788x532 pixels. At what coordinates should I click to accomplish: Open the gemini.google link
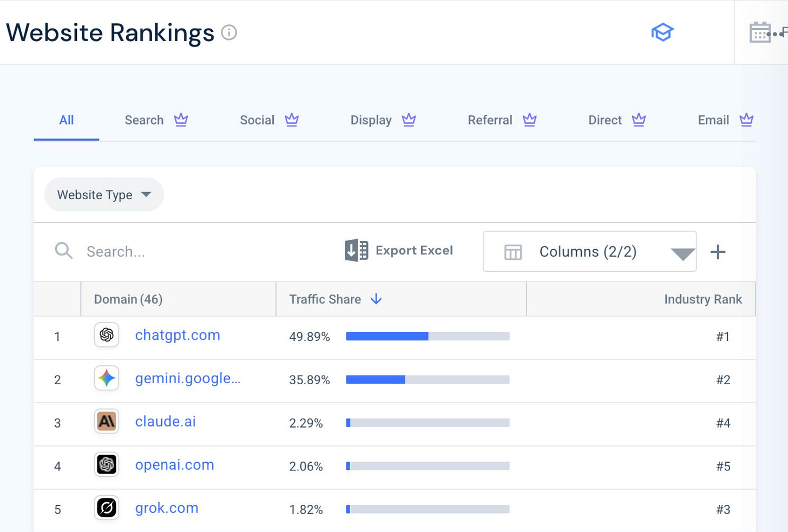(x=188, y=379)
